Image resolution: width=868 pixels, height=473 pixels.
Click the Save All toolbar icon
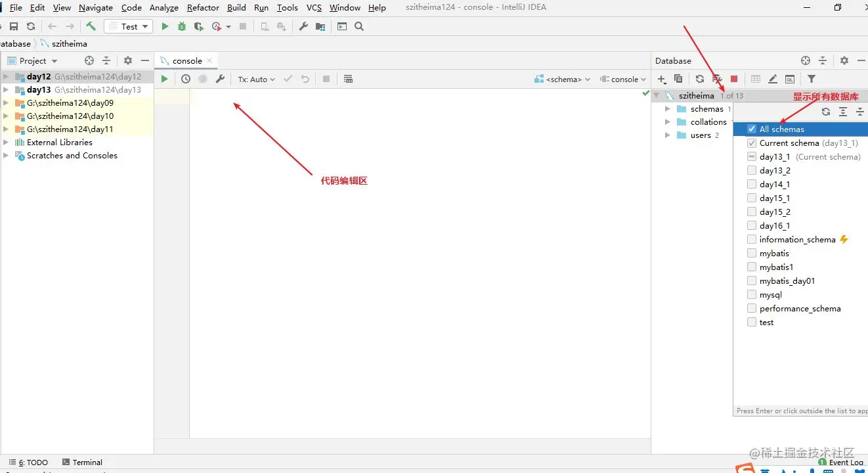(x=14, y=26)
